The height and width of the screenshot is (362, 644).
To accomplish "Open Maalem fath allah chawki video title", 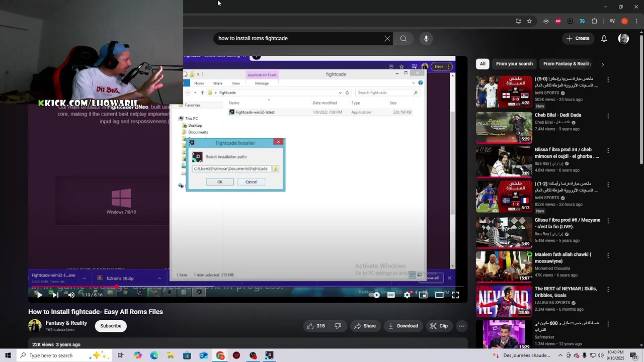I will tap(563, 258).
